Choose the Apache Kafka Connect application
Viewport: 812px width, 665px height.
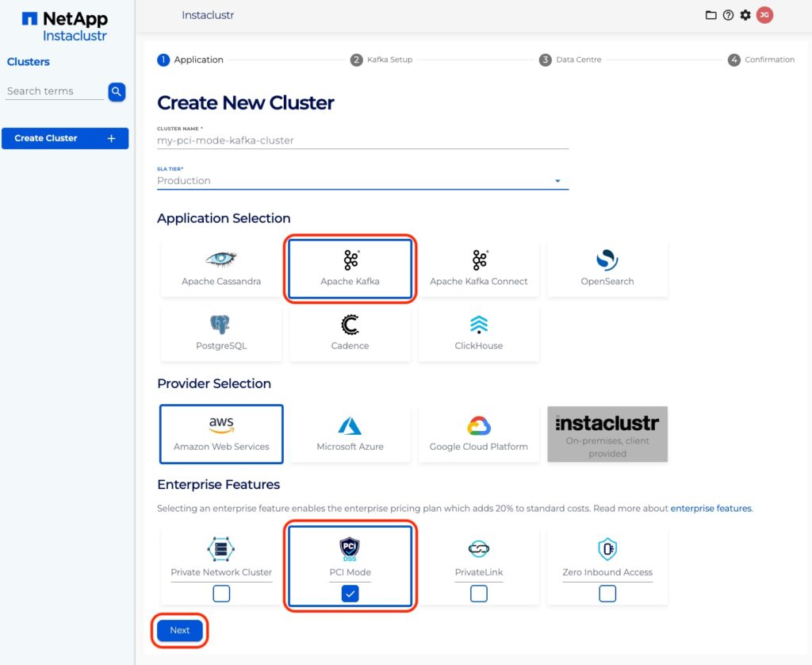479,269
